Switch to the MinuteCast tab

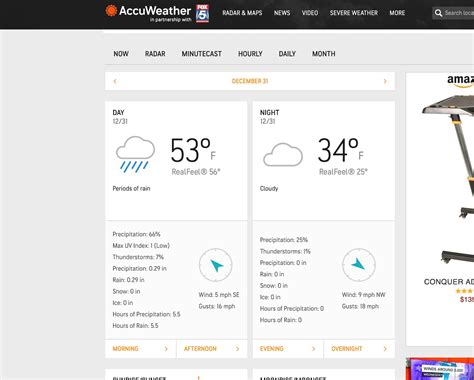tap(202, 54)
